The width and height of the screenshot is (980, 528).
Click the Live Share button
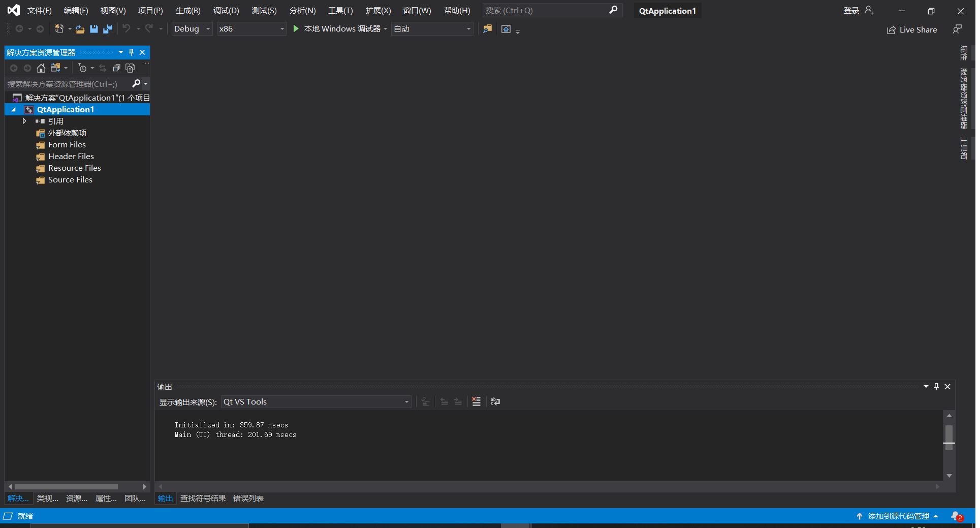(912, 29)
